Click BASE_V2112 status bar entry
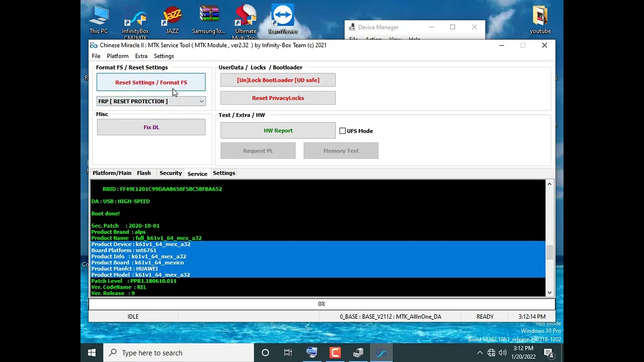The height and width of the screenshot is (362, 644). coord(390,317)
